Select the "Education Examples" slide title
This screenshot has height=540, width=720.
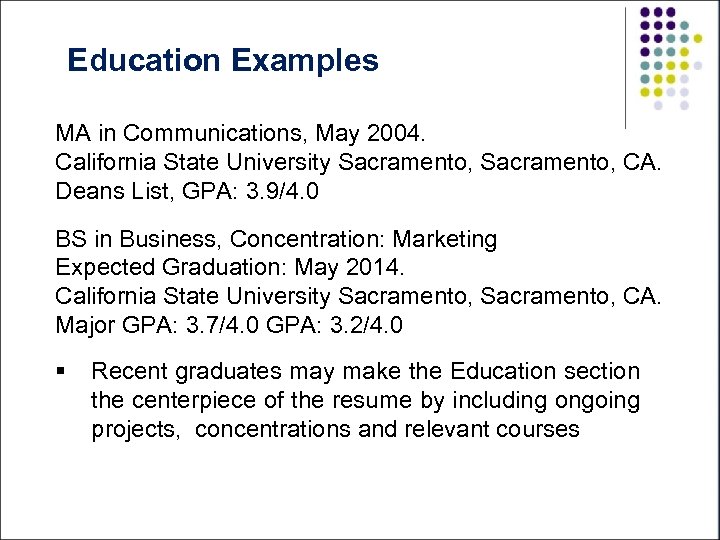click(x=223, y=61)
